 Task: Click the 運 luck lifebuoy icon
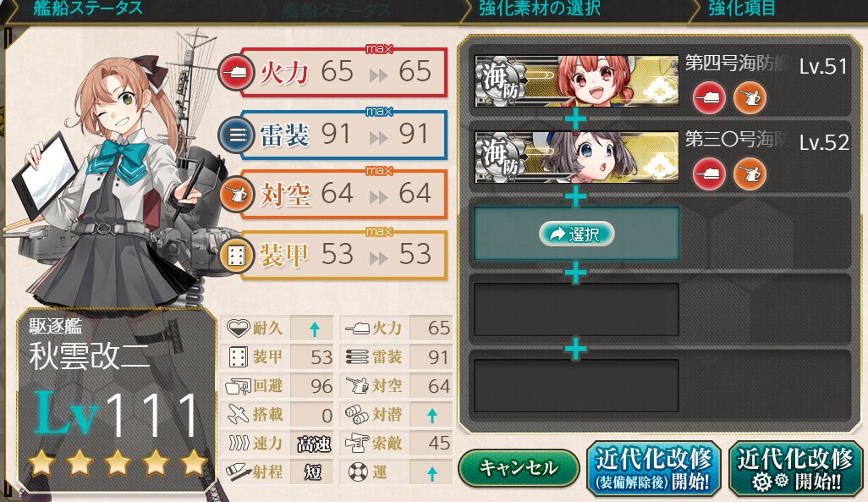(x=358, y=472)
